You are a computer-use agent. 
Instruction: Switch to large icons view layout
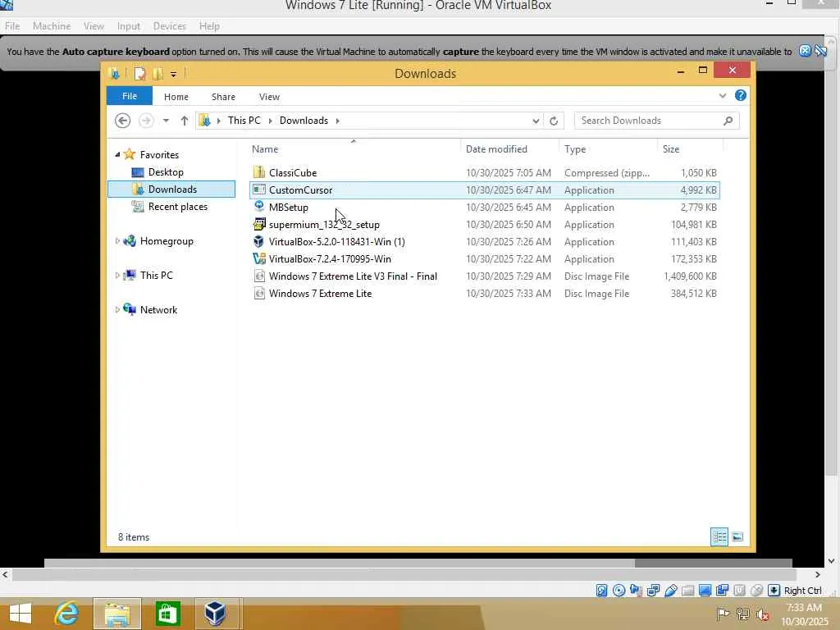[x=737, y=536]
